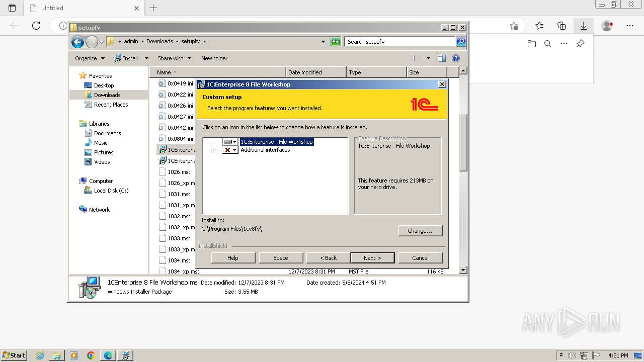Toggle the preview pane icon

coord(442,58)
